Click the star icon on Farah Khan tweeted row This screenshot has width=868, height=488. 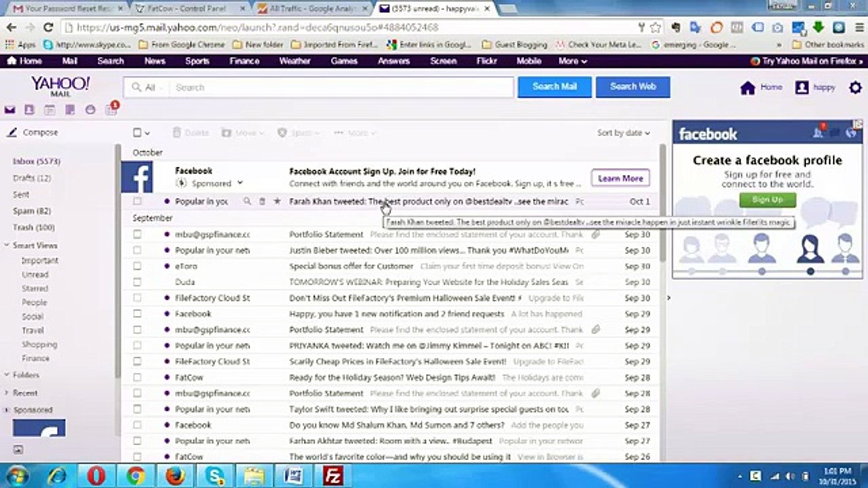277,201
